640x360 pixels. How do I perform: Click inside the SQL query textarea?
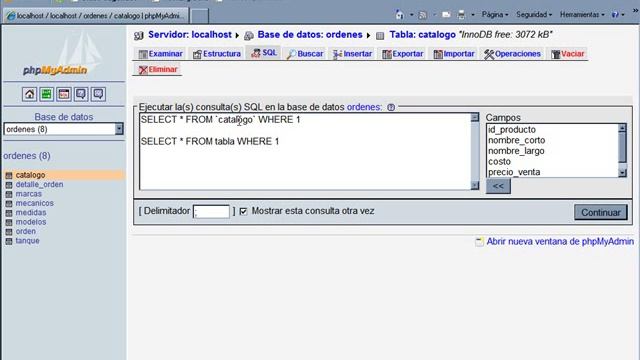[305, 151]
